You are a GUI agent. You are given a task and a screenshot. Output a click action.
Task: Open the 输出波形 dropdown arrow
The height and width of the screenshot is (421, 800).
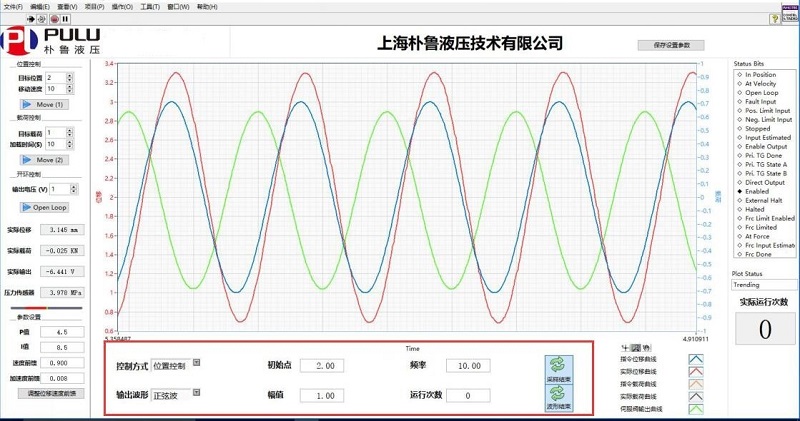pyautogui.click(x=196, y=392)
